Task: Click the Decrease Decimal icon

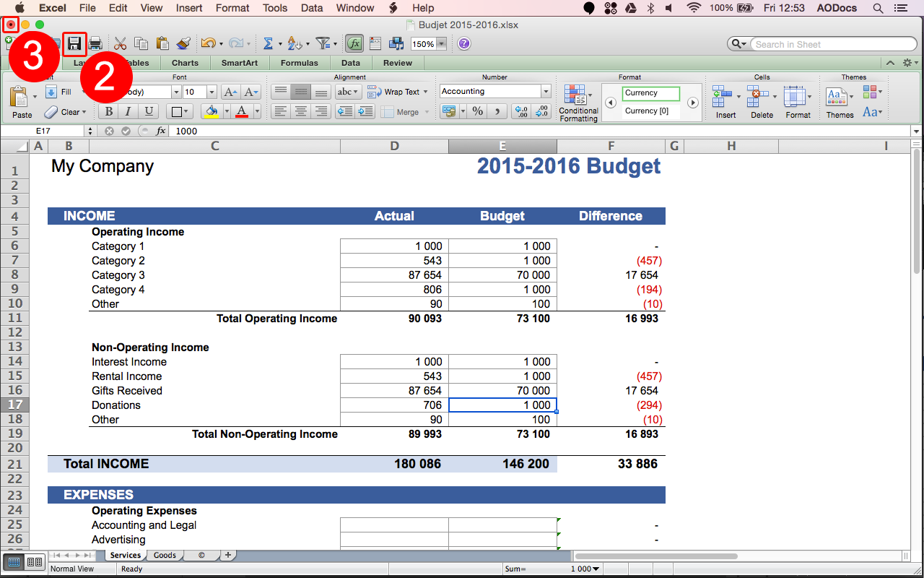Action: pos(540,111)
